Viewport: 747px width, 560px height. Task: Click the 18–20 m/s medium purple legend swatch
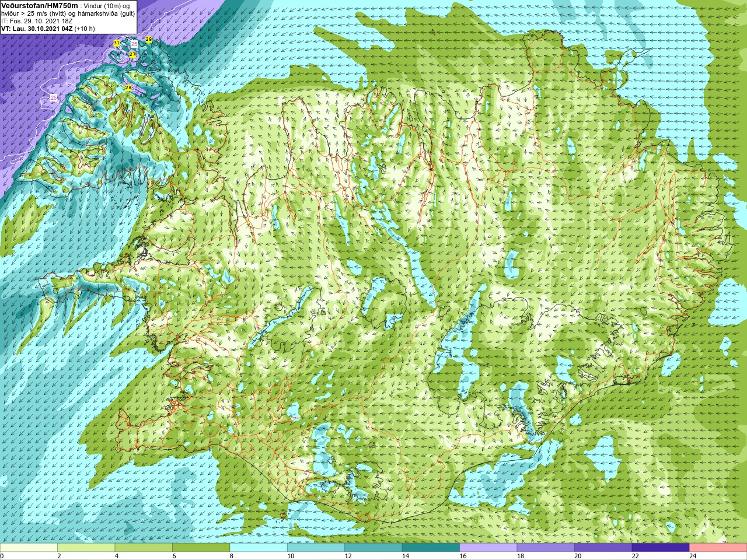[546, 548]
